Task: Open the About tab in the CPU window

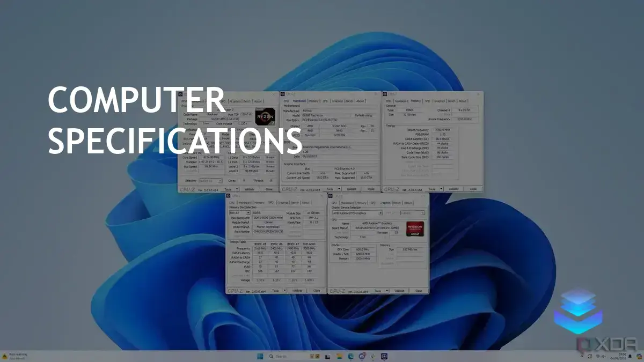Action: pos(258,101)
